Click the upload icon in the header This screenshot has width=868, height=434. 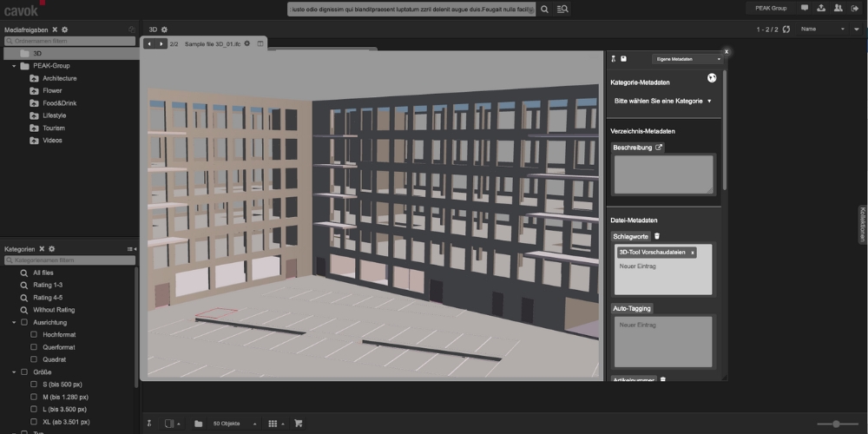click(821, 9)
